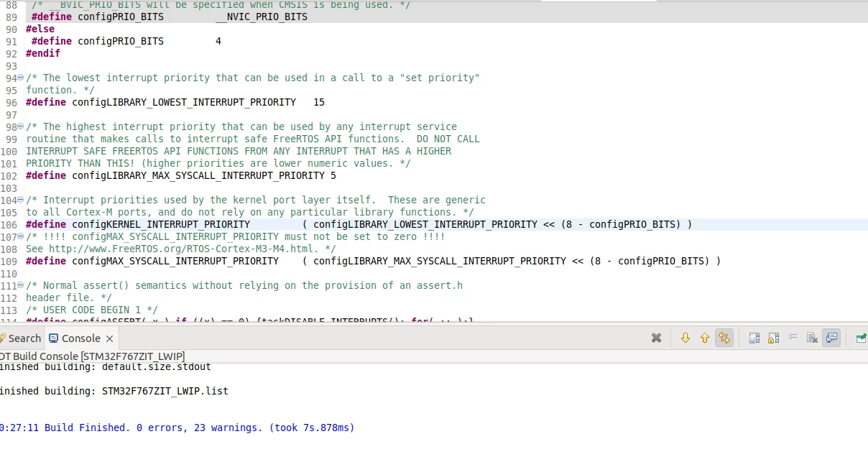Toggle the console scroll lock icon
The width and height of the screenshot is (868, 457).
click(774, 338)
